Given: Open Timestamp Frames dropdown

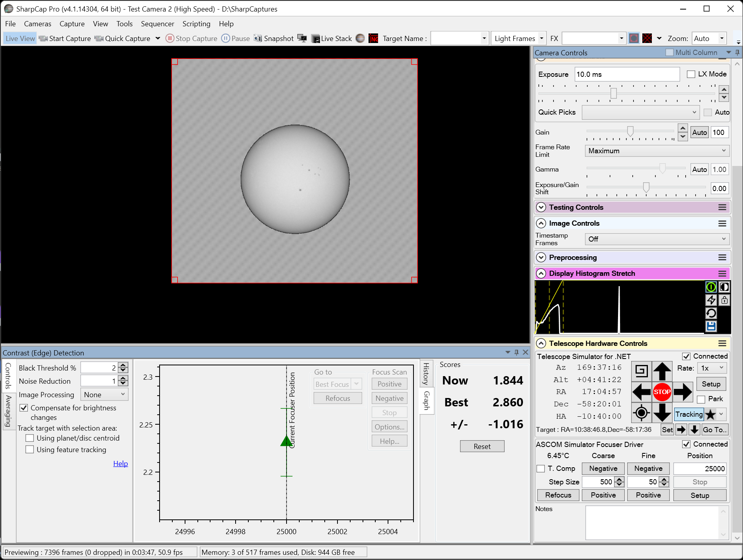Looking at the screenshot, I should click(x=657, y=239).
